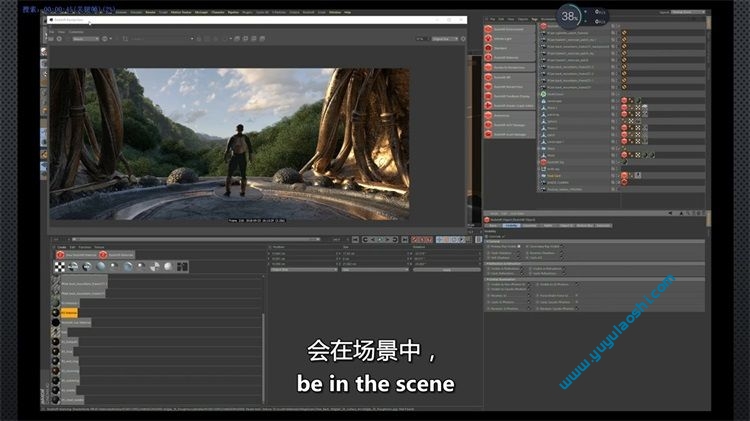Click the Apply button in Coordinates Manager

coord(447,270)
